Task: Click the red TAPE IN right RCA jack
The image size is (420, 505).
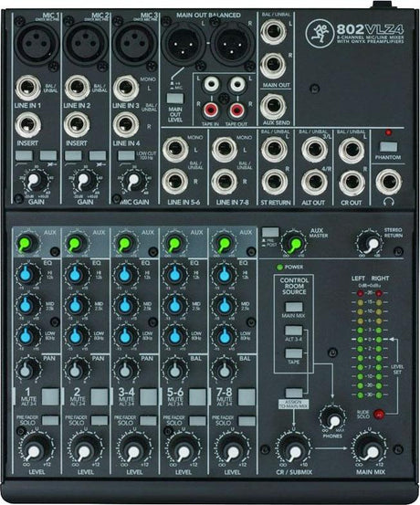Action: 211,110
